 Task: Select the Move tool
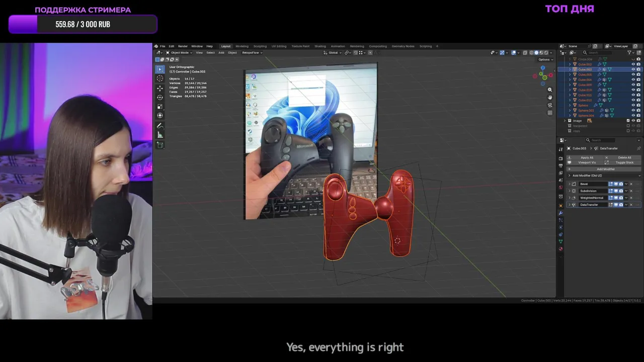click(160, 88)
